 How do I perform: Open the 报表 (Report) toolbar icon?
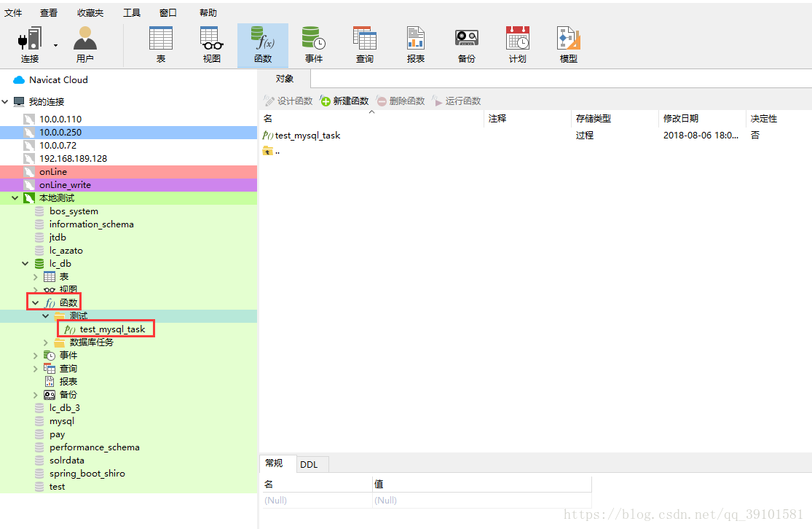pyautogui.click(x=415, y=44)
